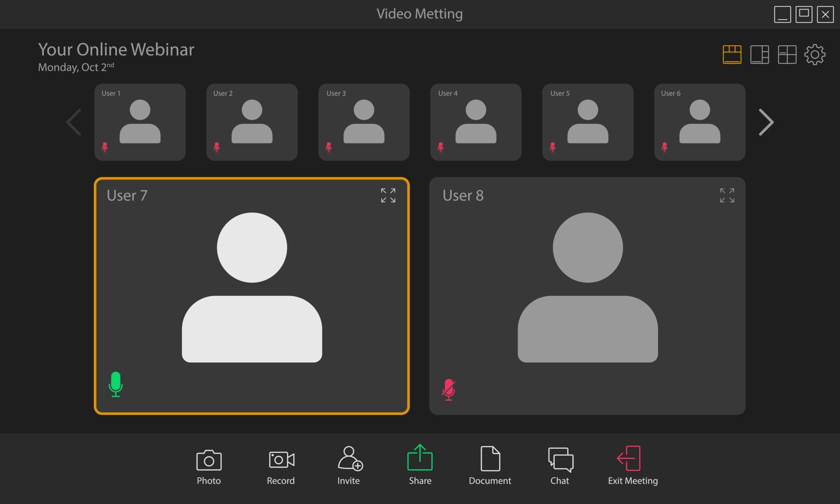The height and width of the screenshot is (504, 840).
Task: Show previous participants with left arrow
Action: click(74, 122)
